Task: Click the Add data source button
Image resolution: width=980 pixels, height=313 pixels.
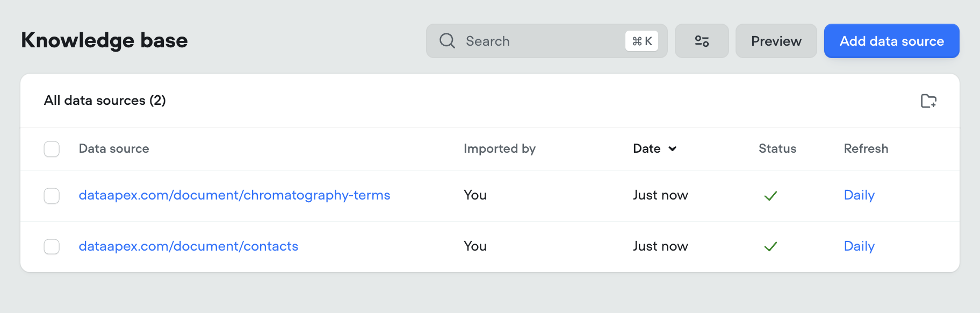Action: [891, 41]
